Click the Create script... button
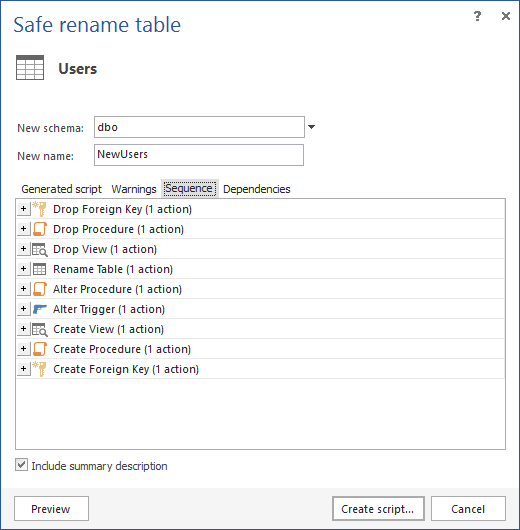This screenshot has height=530, width=520. 378,509
